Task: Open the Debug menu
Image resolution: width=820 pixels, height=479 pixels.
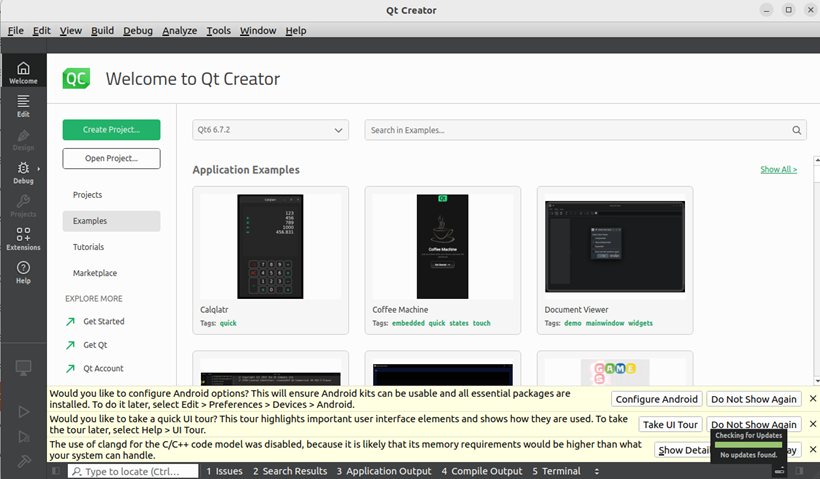Action: pyautogui.click(x=138, y=30)
